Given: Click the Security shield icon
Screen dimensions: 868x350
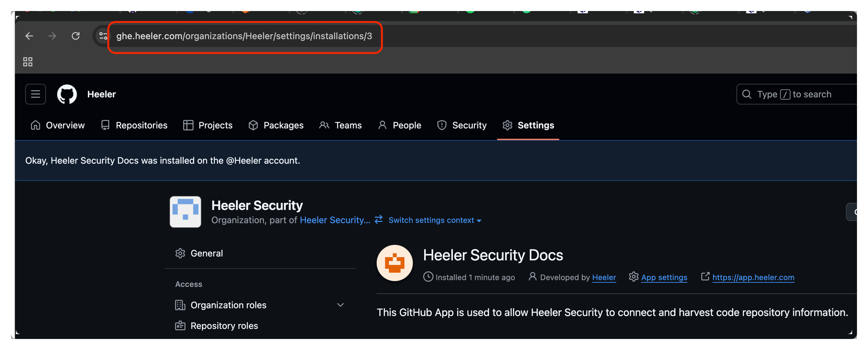Looking at the screenshot, I should click(442, 125).
